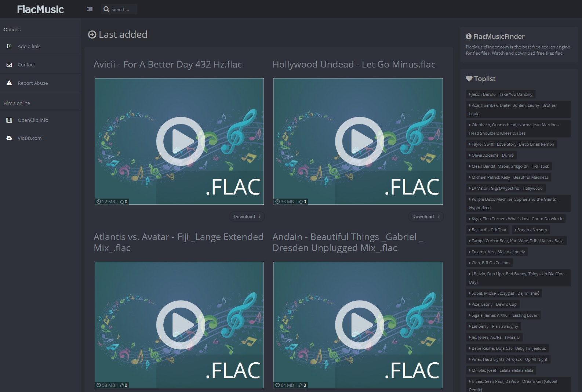This screenshot has width=582, height=392.
Task: Open Jax Jones, Au/Ra - I Miss U
Action: pos(494,337)
